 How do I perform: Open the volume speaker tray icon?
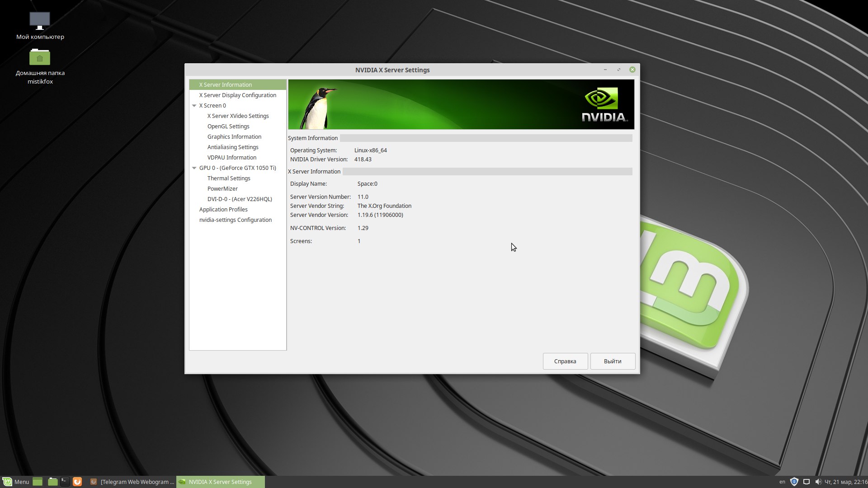pyautogui.click(x=818, y=482)
